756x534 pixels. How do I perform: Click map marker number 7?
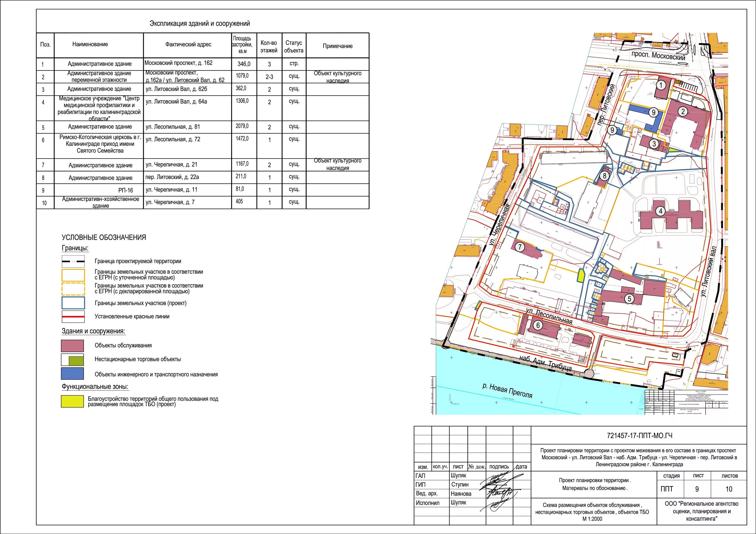(x=520, y=247)
